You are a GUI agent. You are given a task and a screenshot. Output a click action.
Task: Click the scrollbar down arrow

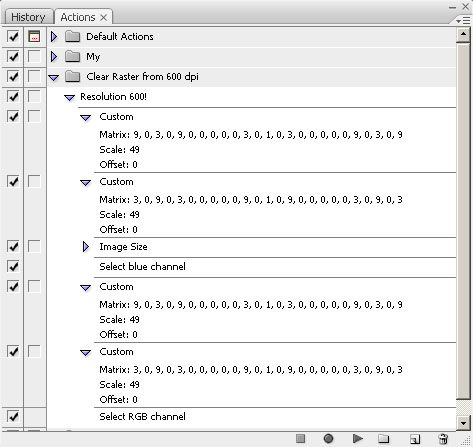click(463, 423)
